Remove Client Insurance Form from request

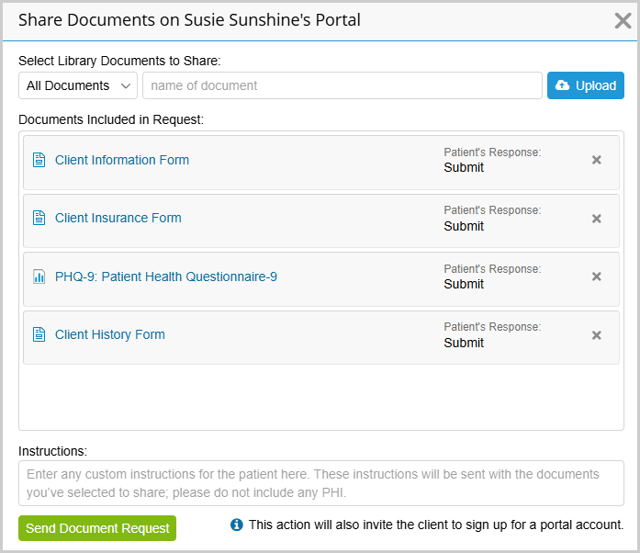(597, 219)
